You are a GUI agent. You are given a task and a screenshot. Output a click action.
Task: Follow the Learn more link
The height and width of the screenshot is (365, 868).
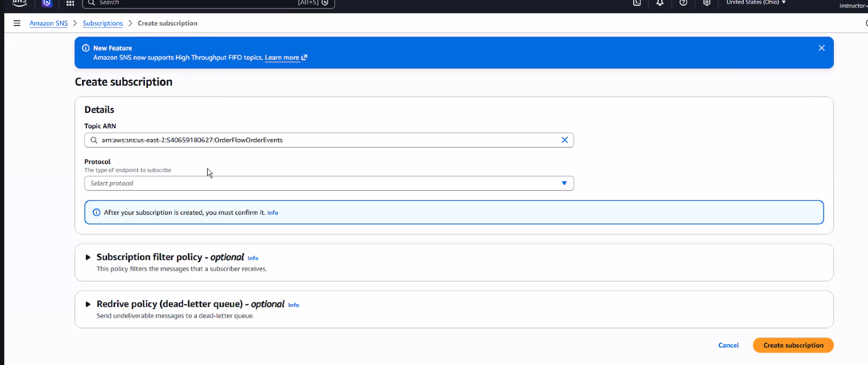[x=282, y=58]
